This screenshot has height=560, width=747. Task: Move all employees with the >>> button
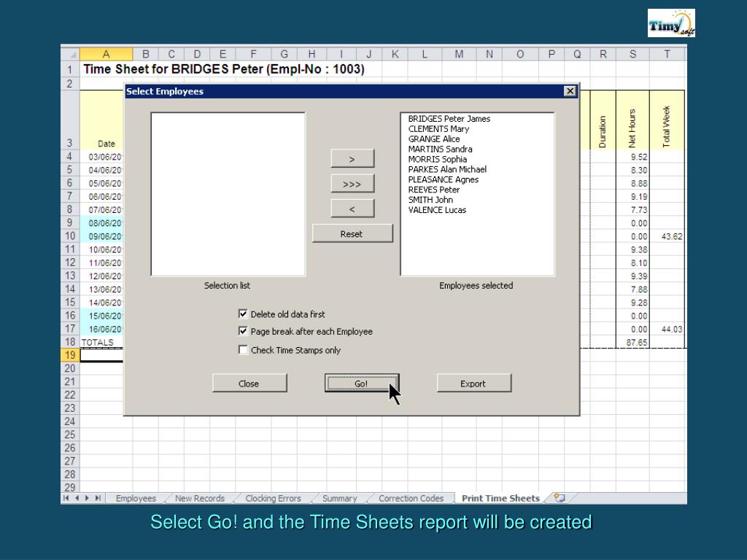click(x=352, y=184)
